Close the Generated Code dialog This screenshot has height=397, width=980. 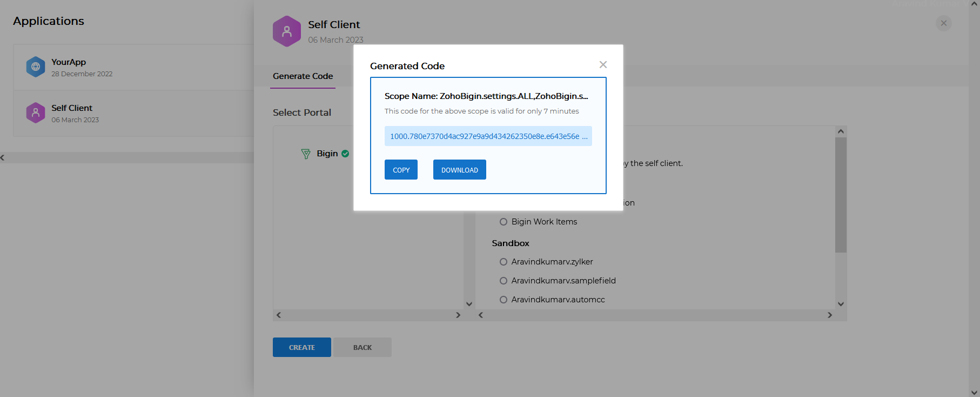[x=603, y=65]
